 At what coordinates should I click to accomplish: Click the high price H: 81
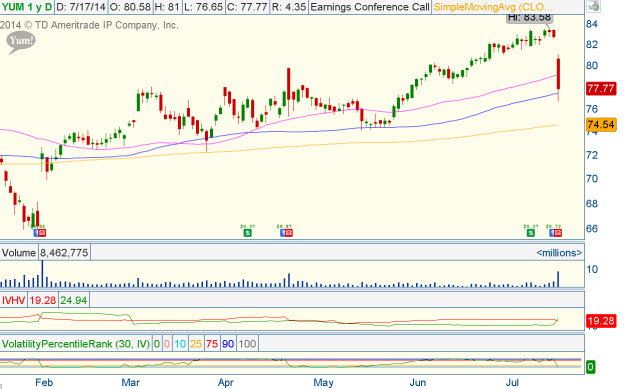(168, 7)
